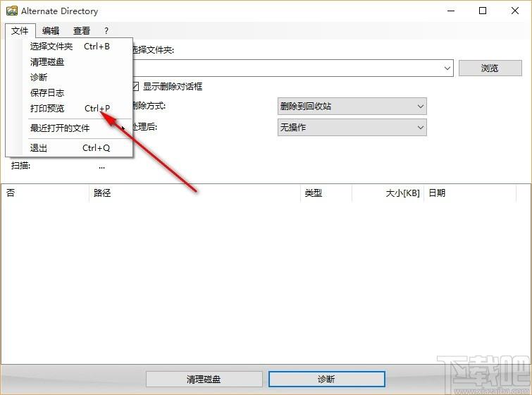Image resolution: width=532 pixels, height=395 pixels.
Task: Select 打印预览 menu entry
Action: pos(70,109)
